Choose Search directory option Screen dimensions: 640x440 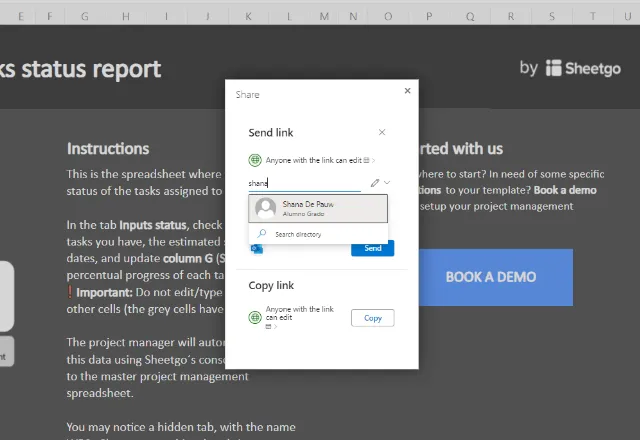tap(318, 234)
